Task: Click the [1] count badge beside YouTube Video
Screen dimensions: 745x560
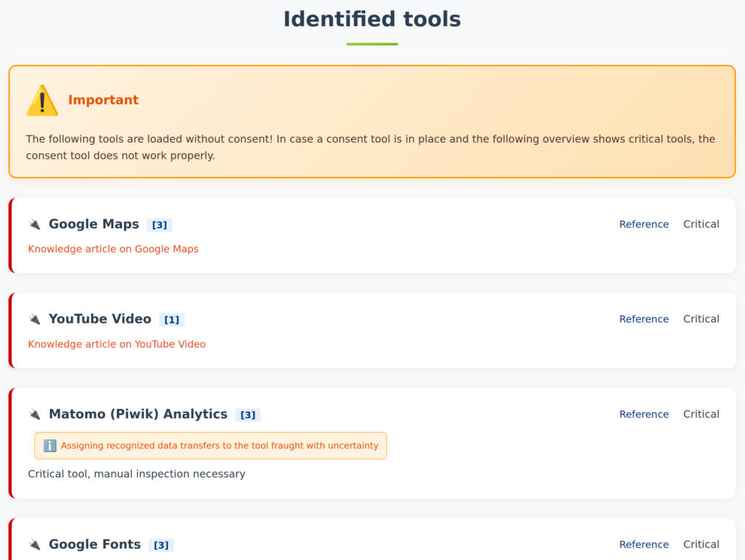Action: coord(172,320)
